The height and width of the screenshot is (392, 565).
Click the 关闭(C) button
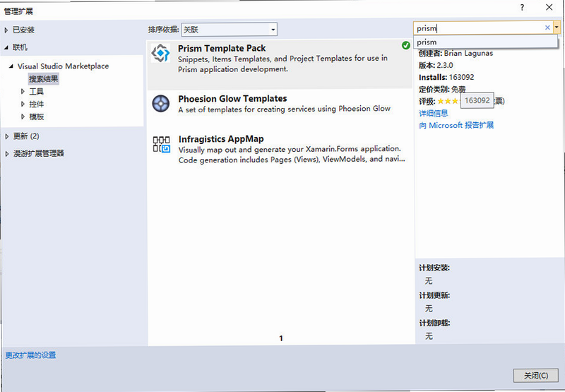click(536, 376)
